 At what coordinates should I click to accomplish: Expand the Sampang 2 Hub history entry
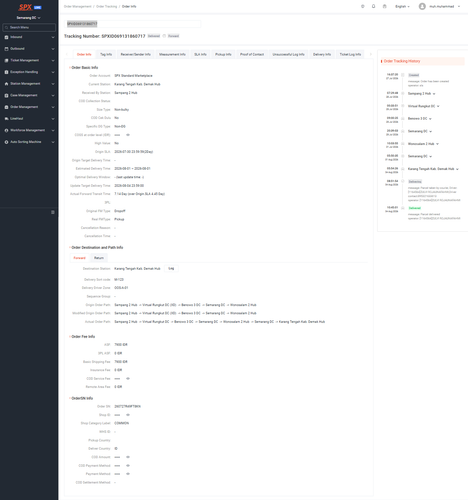tap(434, 94)
